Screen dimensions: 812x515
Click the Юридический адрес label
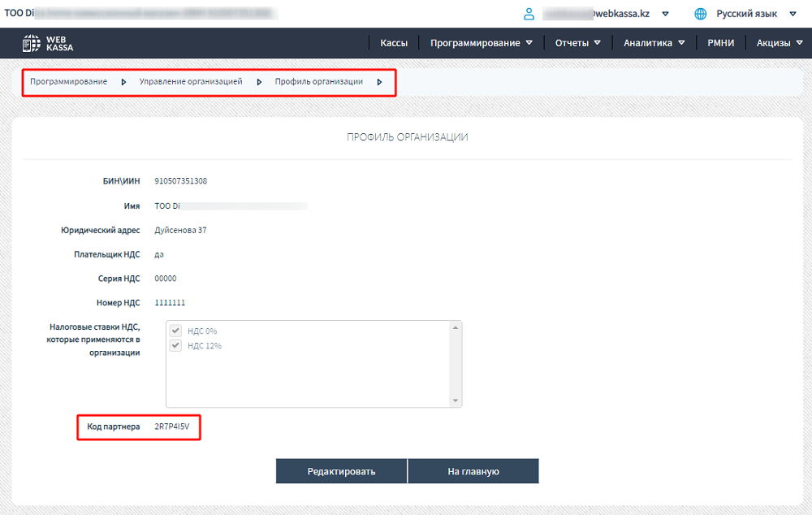click(101, 230)
